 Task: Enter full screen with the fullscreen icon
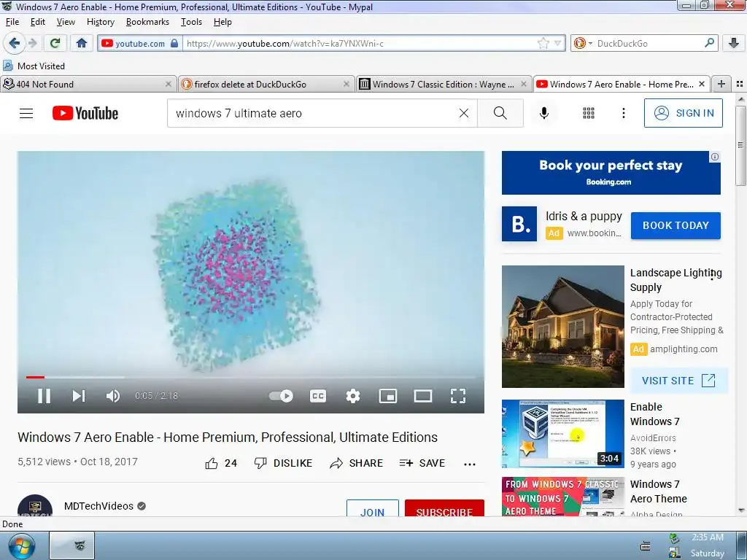pos(458,396)
